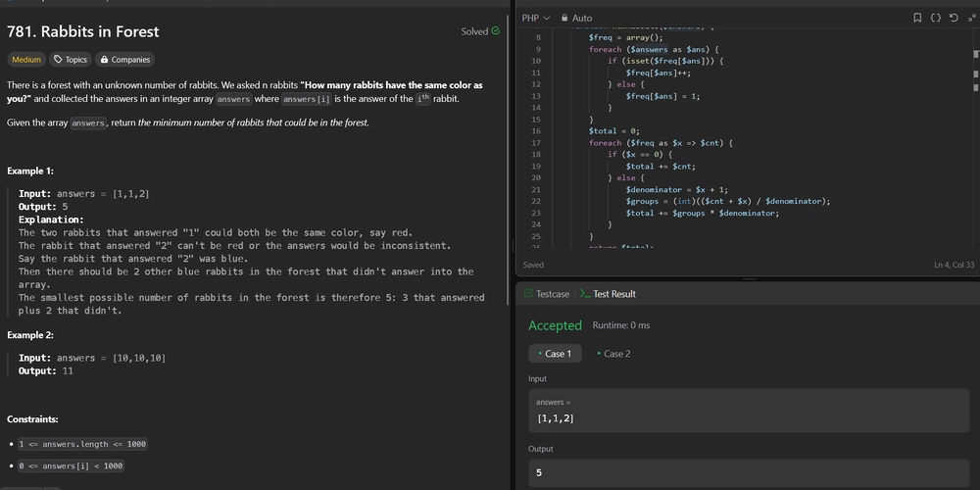980x490 pixels.
Task: Click the Example 1 heading
Action: pyautogui.click(x=30, y=171)
